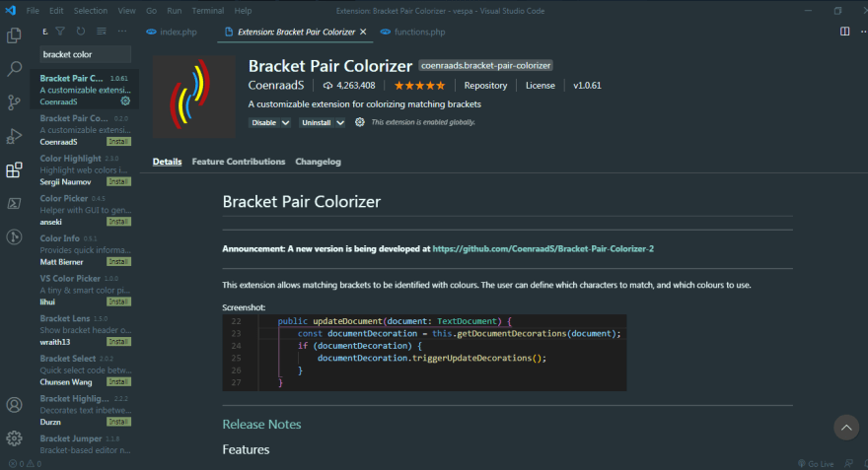Expand the Uninstall dropdown arrow
This screenshot has width=868, height=470.
tap(340, 123)
